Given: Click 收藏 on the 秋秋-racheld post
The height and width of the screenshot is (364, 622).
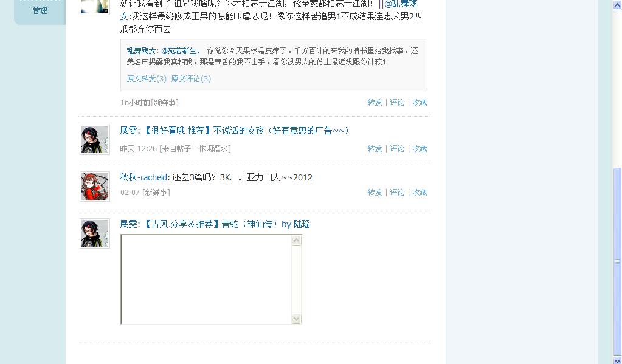Looking at the screenshot, I should (420, 192).
